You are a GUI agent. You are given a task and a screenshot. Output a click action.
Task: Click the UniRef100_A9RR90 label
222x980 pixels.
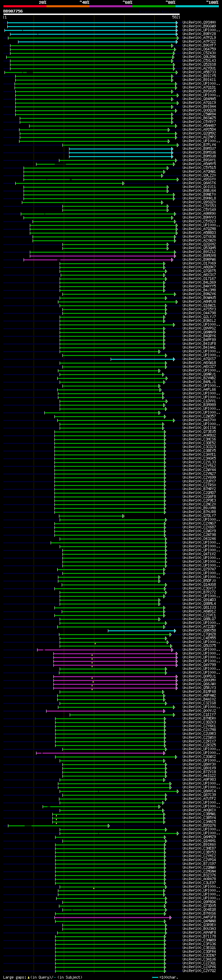(199, 213)
